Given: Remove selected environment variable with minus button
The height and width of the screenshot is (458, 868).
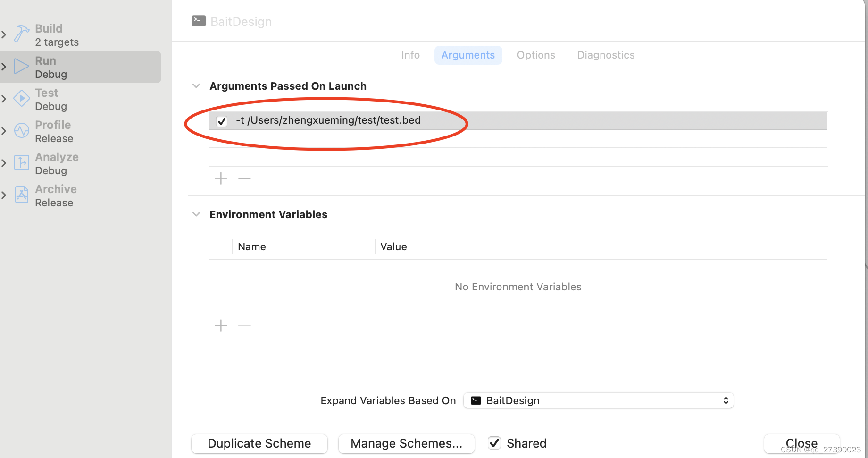Looking at the screenshot, I should pos(244,325).
